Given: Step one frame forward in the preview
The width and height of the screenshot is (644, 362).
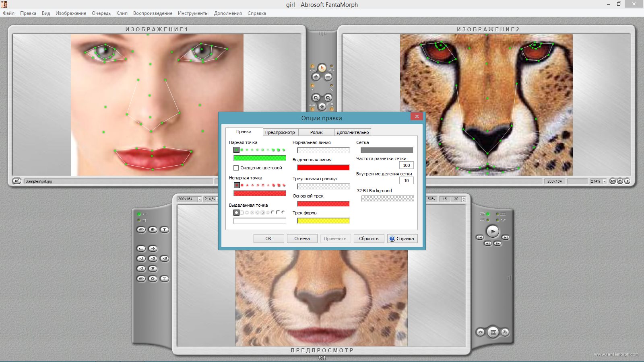Looking at the screenshot, I should [498, 243].
